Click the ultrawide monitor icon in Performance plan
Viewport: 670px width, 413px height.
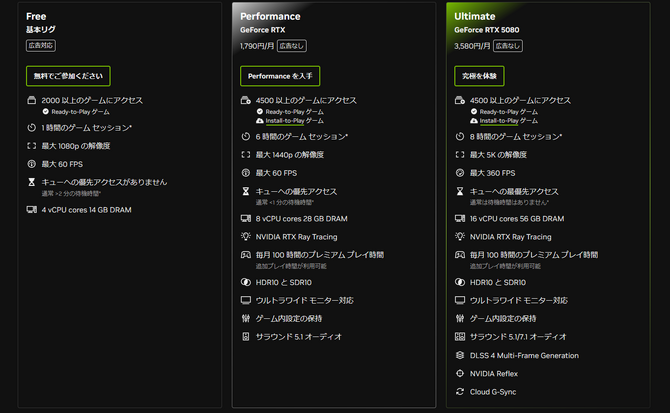246,300
